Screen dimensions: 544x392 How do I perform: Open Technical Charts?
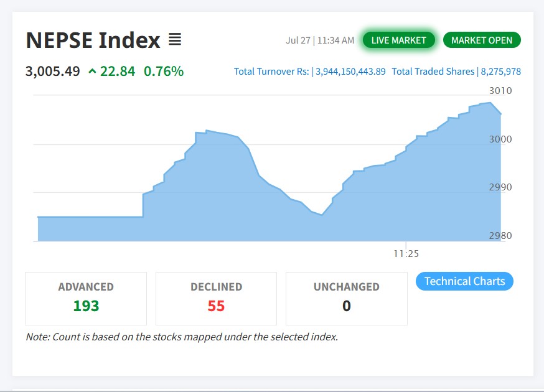[x=464, y=281]
